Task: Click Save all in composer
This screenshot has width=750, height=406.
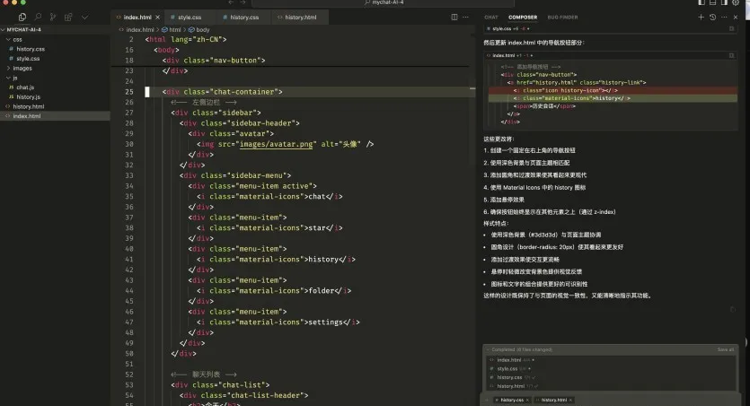Action: click(725, 349)
